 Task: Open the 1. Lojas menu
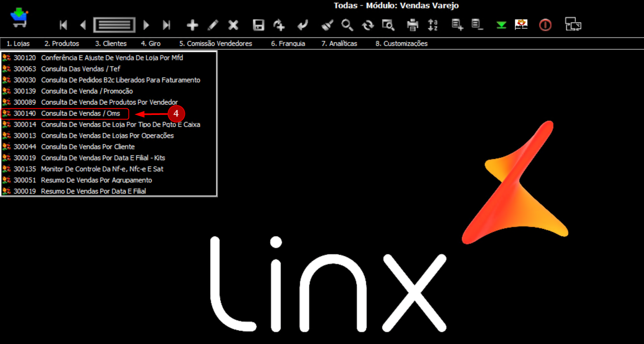click(18, 44)
